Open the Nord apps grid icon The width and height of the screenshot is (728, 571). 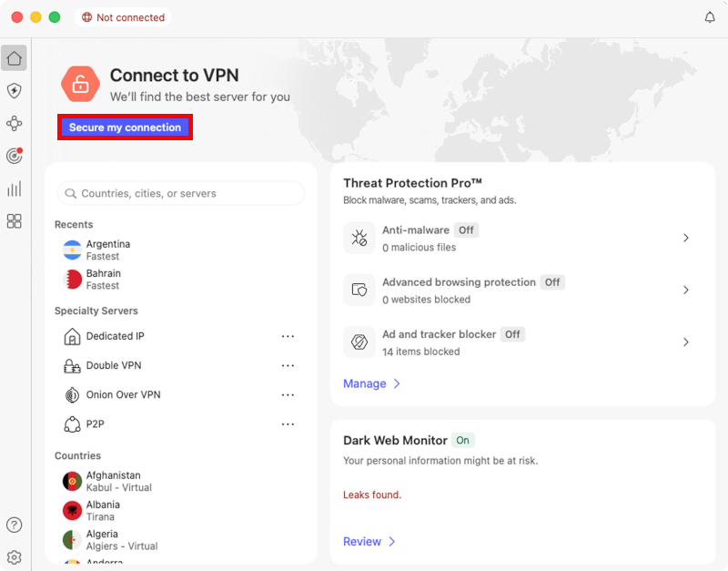(14, 221)
